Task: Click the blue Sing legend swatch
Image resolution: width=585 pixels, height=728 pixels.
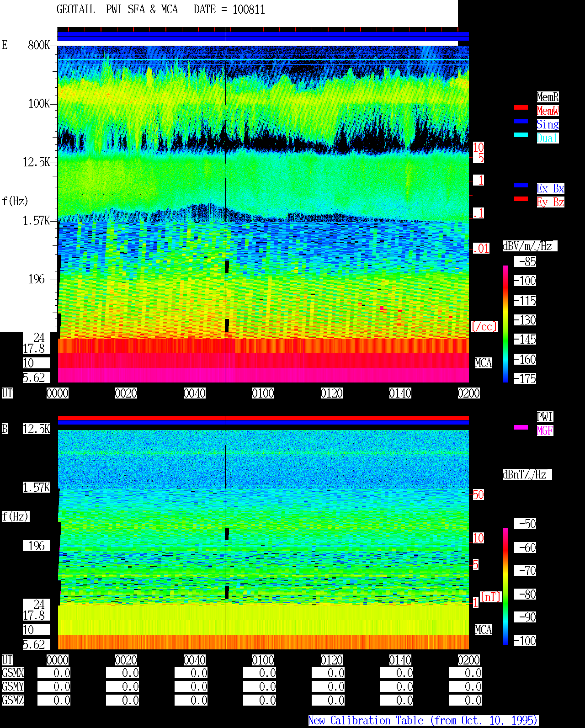Action: [521, 121]
